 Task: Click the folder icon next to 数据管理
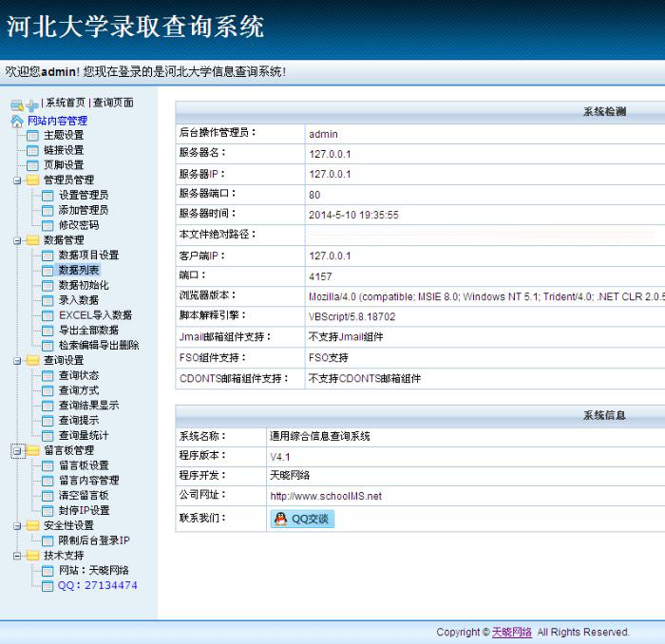click(x=32, y=240)
